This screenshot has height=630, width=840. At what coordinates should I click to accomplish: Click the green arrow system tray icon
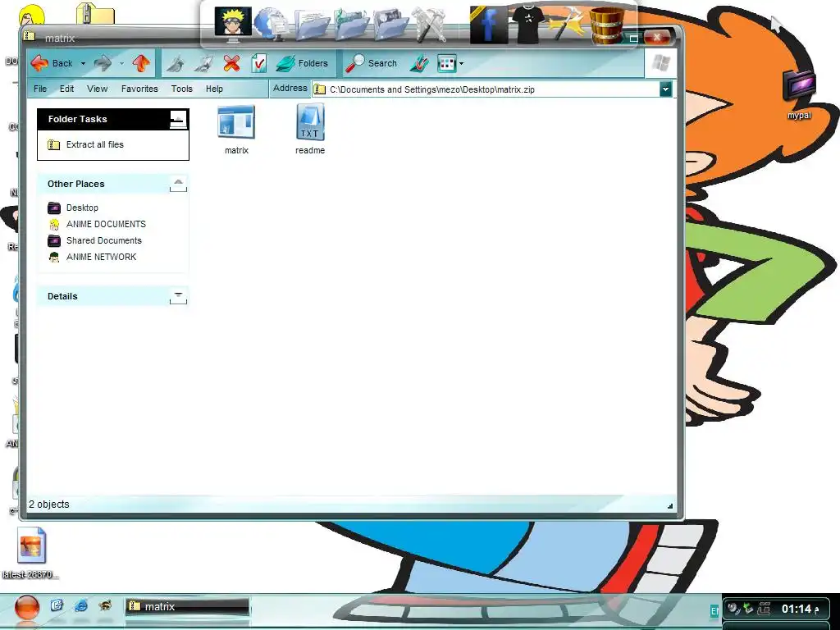[748, 609]
